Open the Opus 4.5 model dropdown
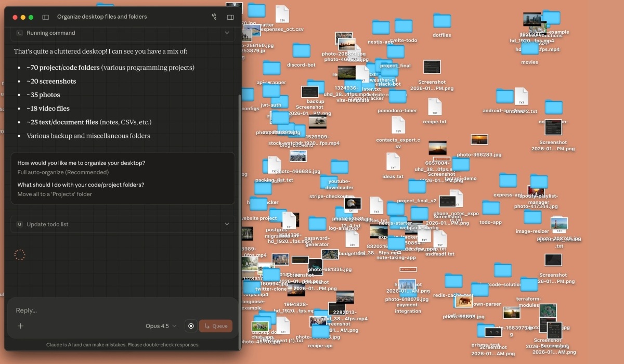Image resolution: width=624 pixels, height=364 pixels. pos(161,326)
